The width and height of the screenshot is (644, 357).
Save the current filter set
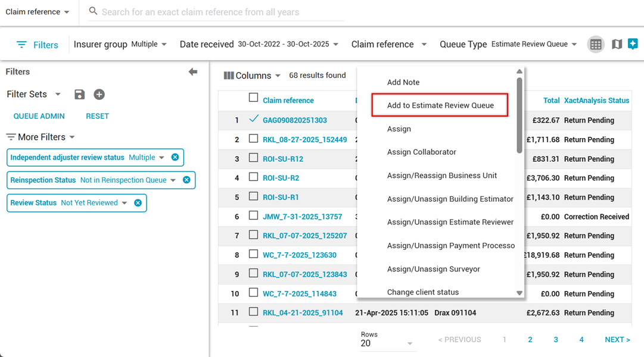click(x=79, y=95)
